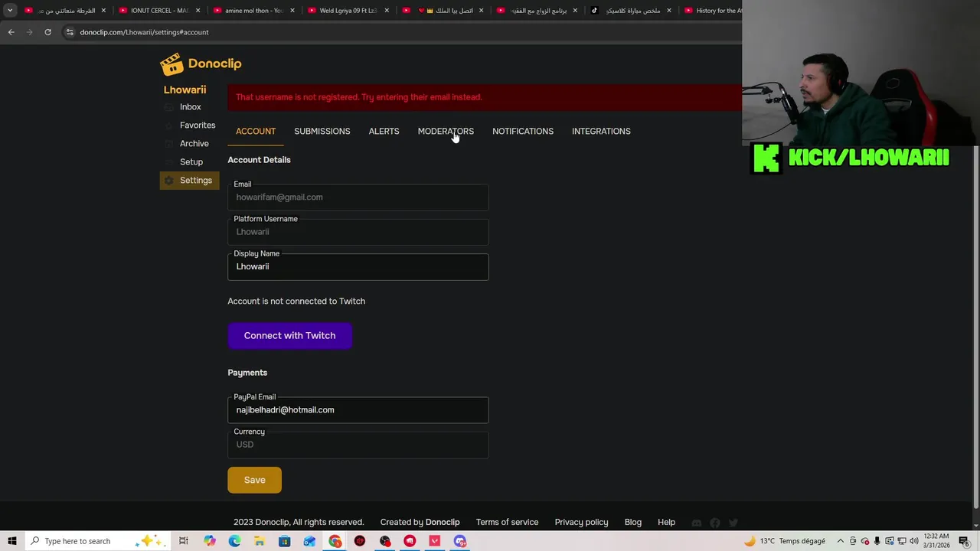Open Setup in the sidebar
Screen dimensions: 980x551
pos(191,162)
